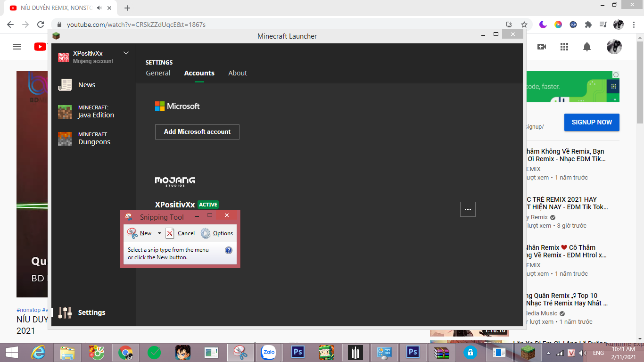644x362 pixels.
Task: Click the Add Microsoft account button
Action: pyautogui.click(x=197, y=132)
